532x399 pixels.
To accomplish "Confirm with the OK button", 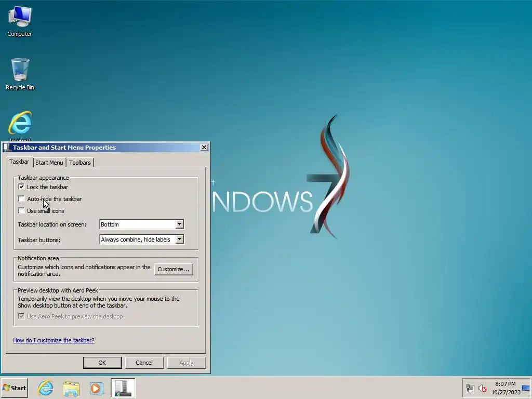I will pyautogui.click(x=102, y=363).
